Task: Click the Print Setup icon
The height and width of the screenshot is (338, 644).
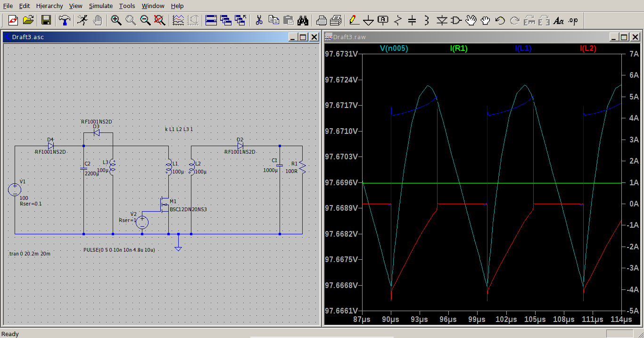Action: [x=321, y=20]
